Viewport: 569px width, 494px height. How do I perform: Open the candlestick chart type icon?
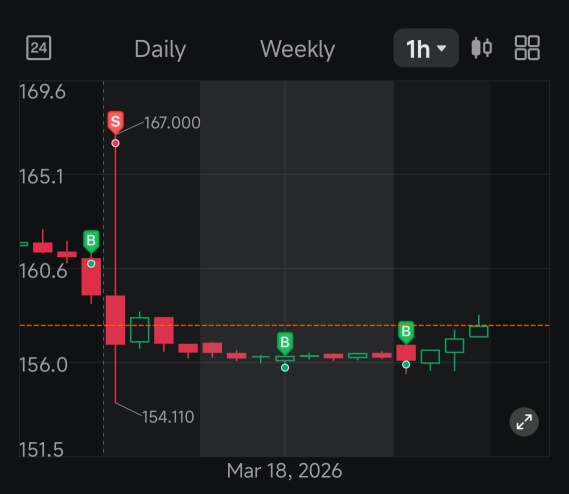(x=482, y=48)
